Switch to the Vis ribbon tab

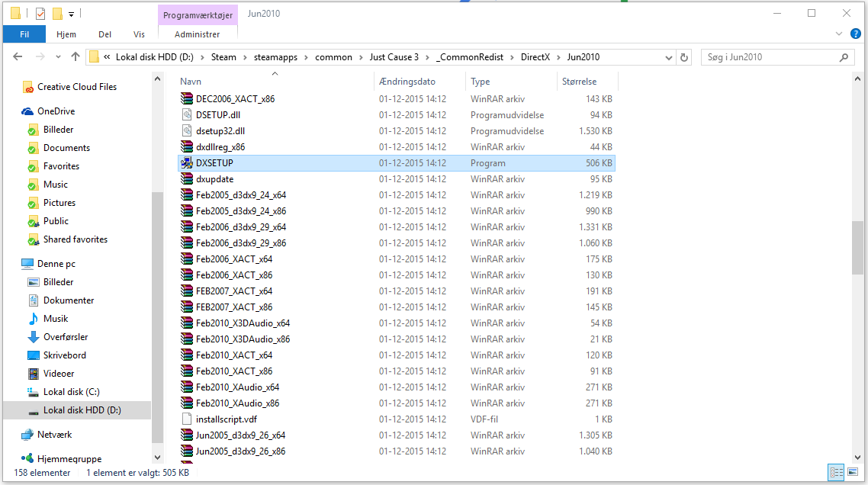click(x=139, y=34)
